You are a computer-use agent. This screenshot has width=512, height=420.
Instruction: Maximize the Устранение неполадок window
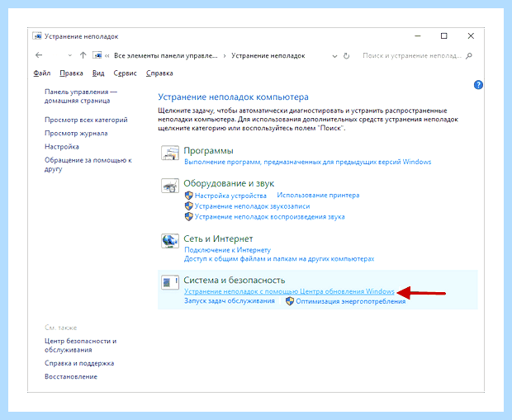(x=443, y=36)
